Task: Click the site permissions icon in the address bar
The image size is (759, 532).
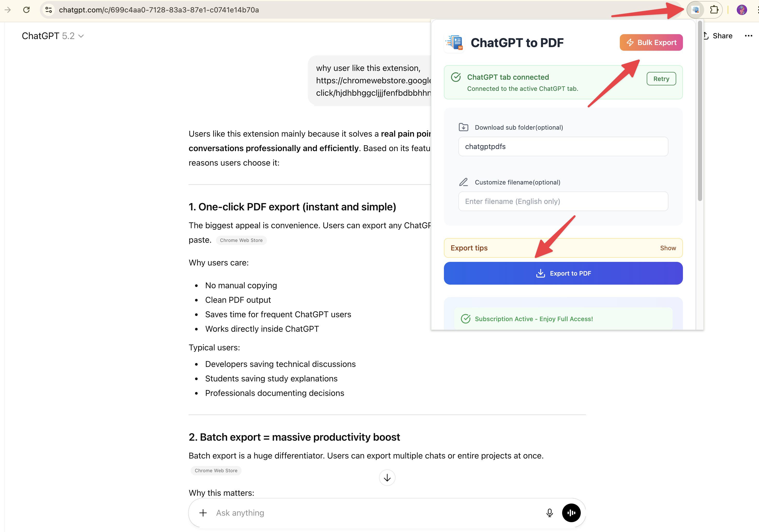Action: [x=49, y=10]
